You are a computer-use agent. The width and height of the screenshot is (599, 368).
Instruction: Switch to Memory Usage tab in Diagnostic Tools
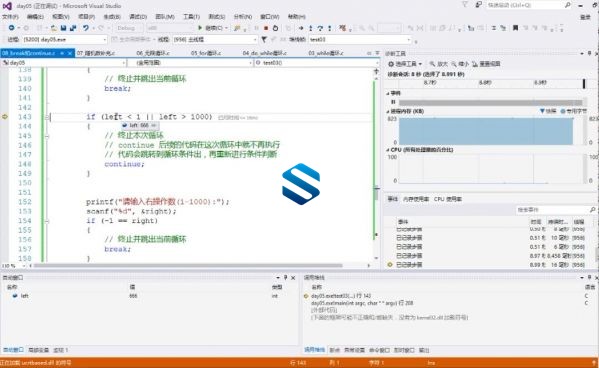(x=416, y=199)
